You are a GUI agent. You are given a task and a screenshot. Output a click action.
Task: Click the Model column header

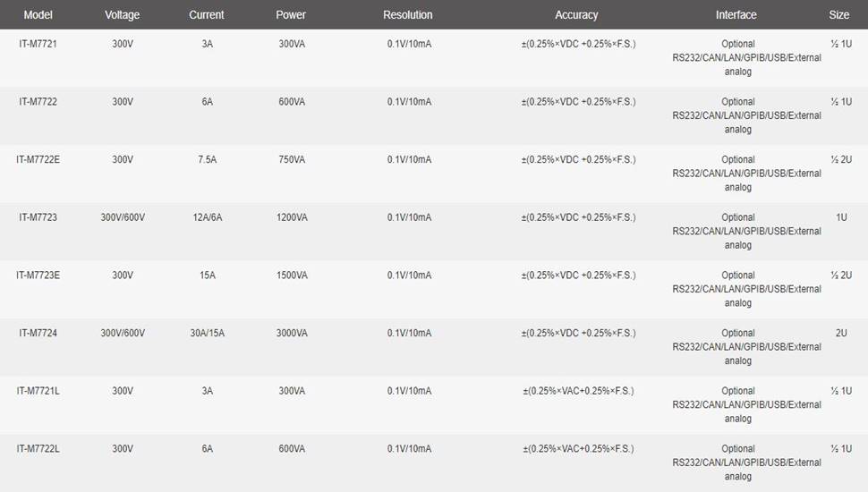[x=38, y=15]
